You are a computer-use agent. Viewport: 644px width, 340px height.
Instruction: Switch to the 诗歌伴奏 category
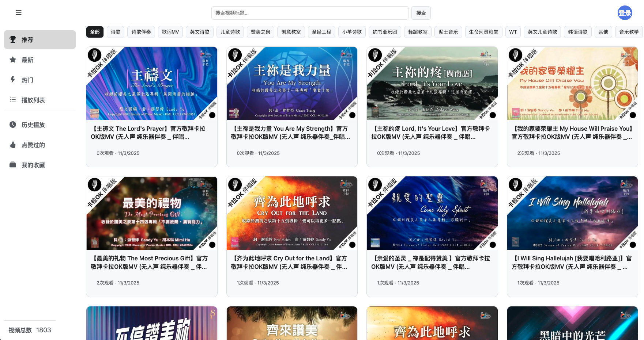[141, 32]
